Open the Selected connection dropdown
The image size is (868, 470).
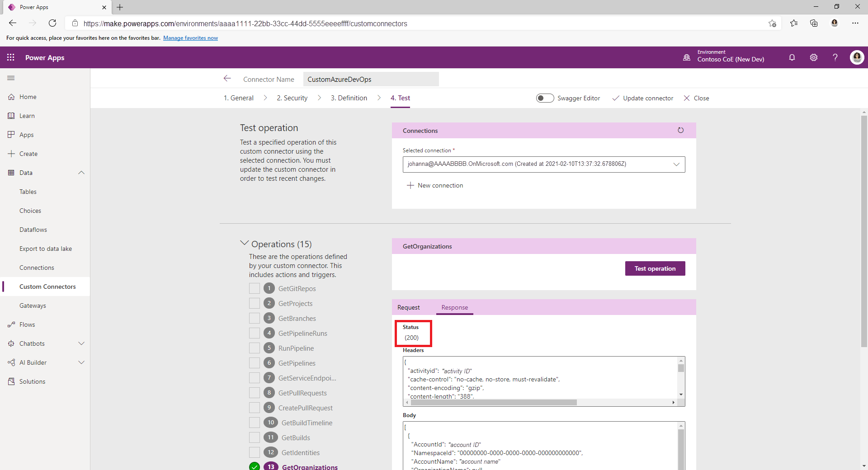pyautogui.click(x=676, y=164)
